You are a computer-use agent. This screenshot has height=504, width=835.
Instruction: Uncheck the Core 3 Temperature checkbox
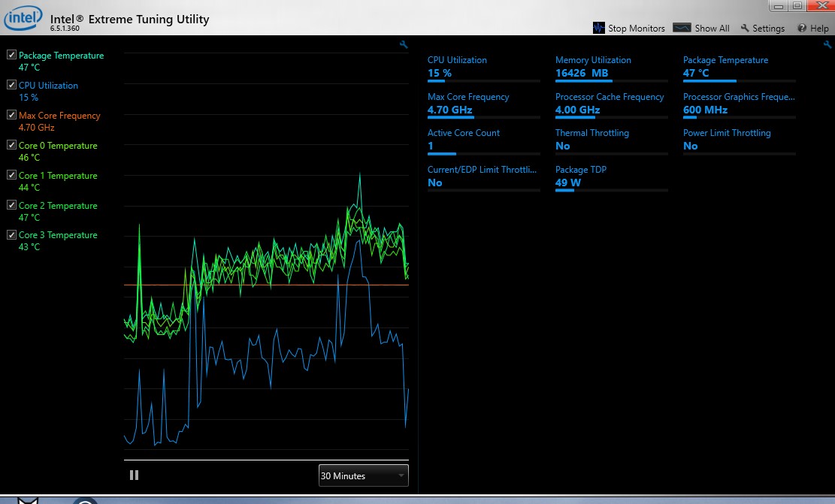tap(11, 234)
